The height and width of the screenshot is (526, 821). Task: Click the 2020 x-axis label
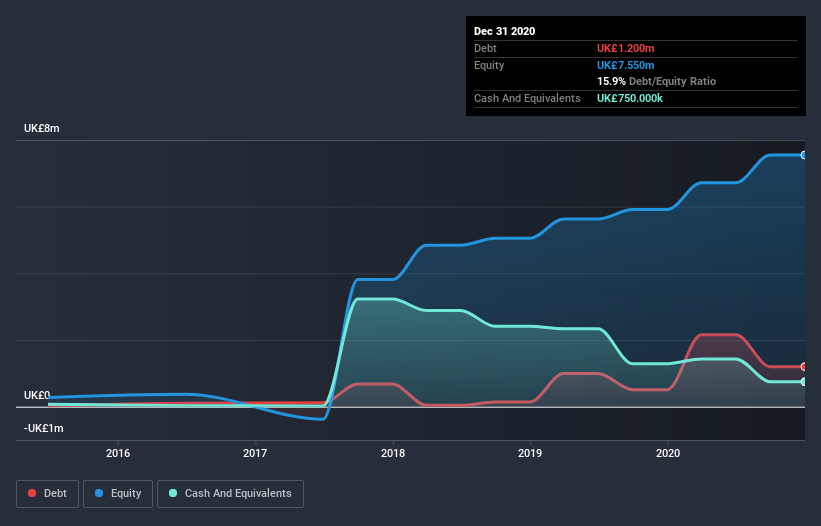click(668, 453)
